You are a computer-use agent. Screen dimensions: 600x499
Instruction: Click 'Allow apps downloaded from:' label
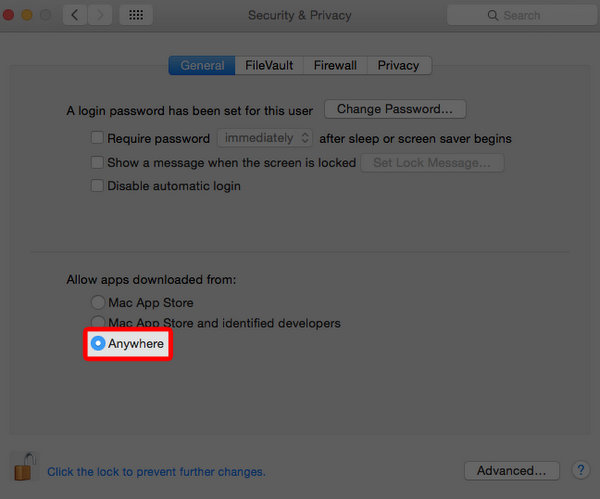click(151, 280)
